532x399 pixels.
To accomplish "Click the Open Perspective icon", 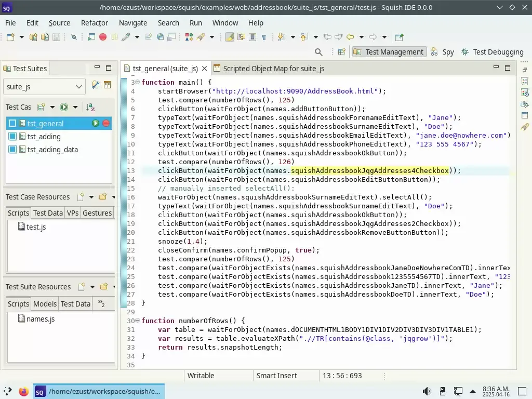I will [342, 52].
